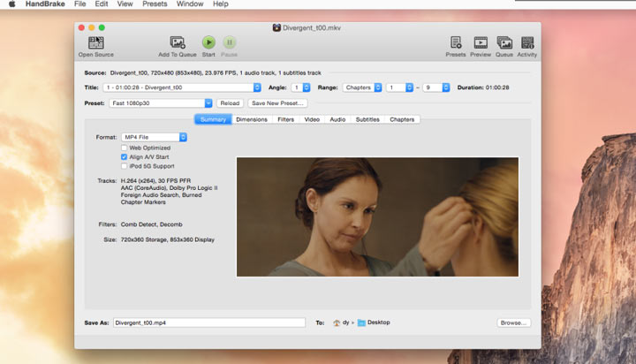Open the Presets menu in menu bar
The image size is (636, 364).
(x=155, y=4)
